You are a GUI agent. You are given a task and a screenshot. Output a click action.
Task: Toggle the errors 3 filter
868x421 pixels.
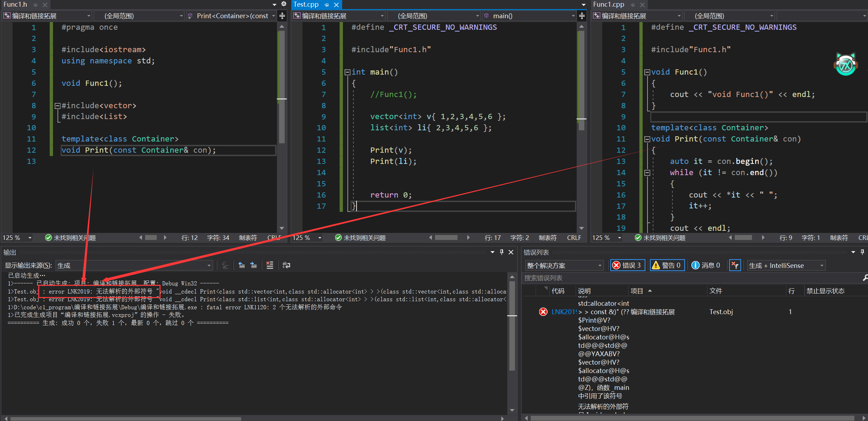click(628, 265)
